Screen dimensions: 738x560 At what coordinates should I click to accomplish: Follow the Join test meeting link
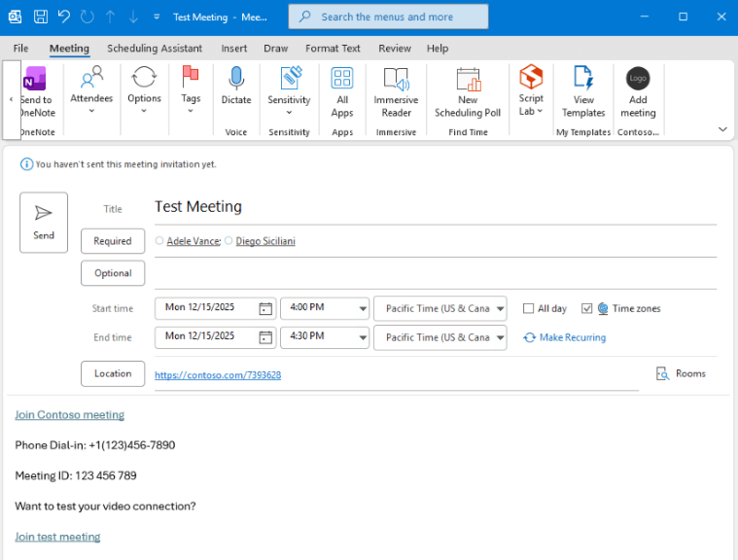pyautogui.click(x=57, y=537)
